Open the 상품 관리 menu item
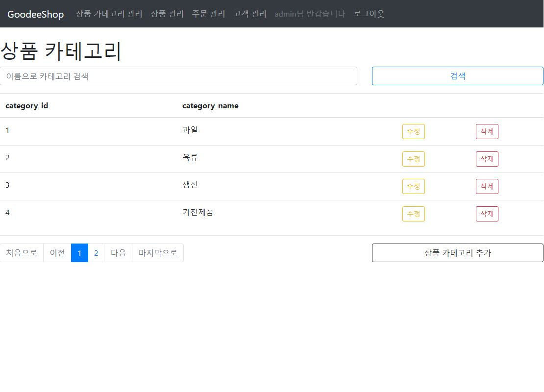The image size is (544, 392). (x=167, y=14)
